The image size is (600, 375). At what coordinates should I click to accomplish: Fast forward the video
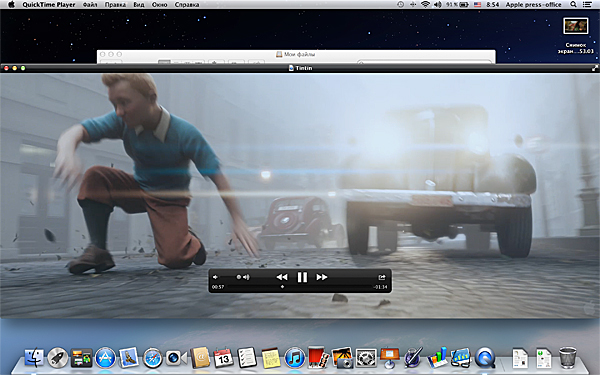tap(321, 277)
